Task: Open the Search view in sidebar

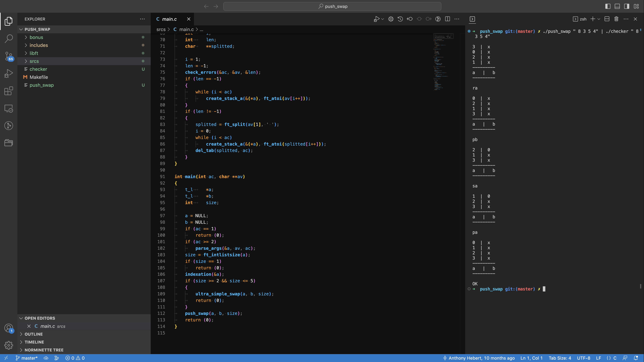Action: click(x=9, y=38)
